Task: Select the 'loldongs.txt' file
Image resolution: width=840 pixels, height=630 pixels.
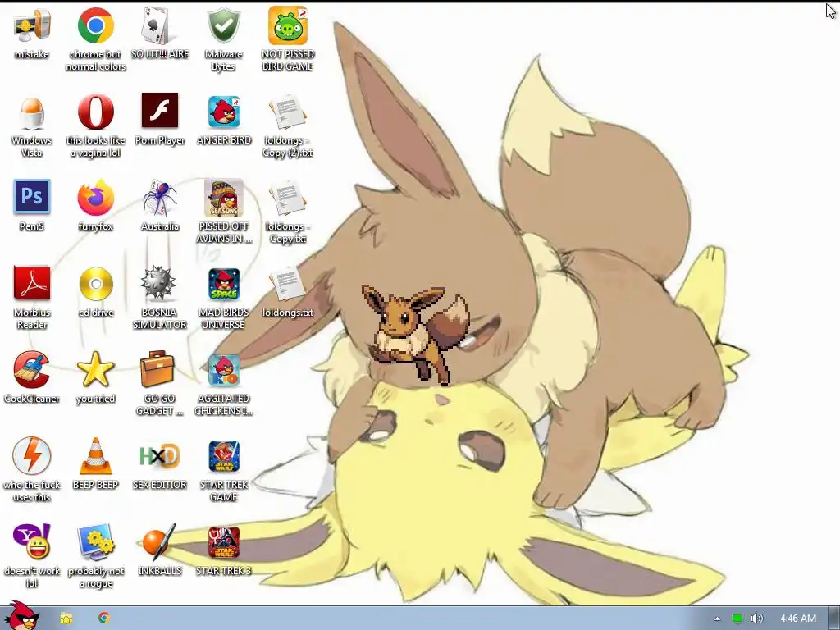Action: click(288, 284)
